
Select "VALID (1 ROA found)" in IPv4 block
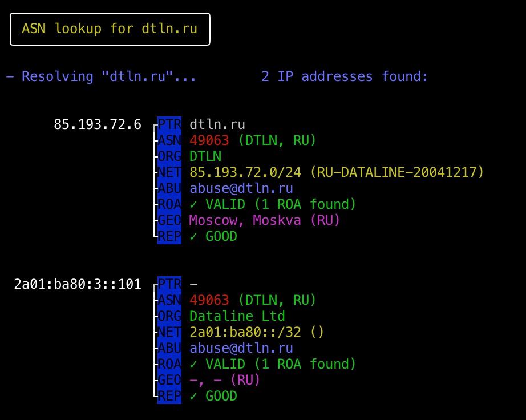pyautogui.click(x=281, y=204)
